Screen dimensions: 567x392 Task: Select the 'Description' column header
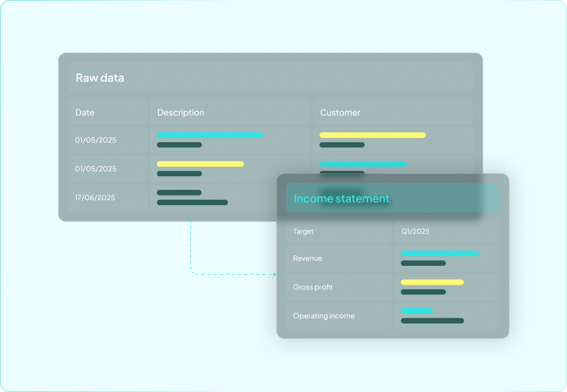tap(230, 112)
